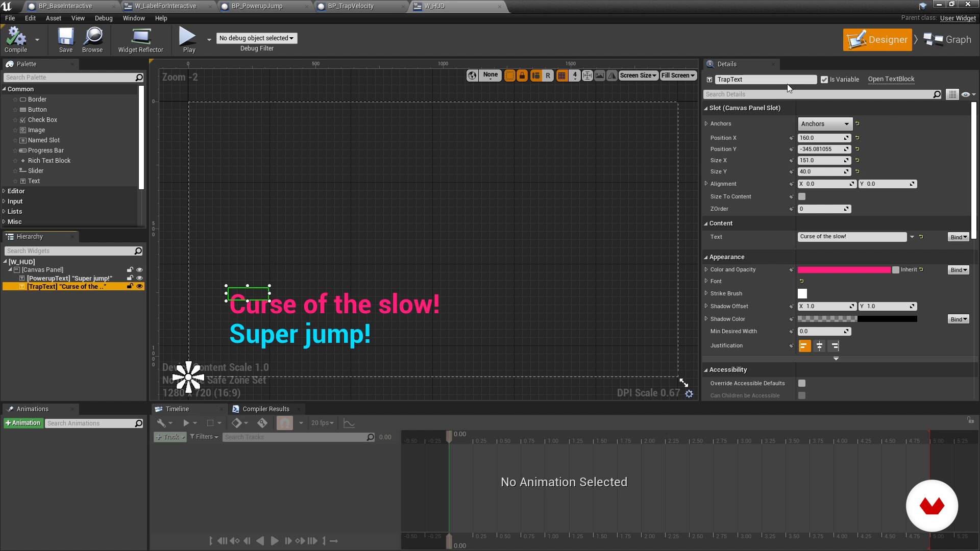
Task: Click the localization globe icon in viewport
Action: [x=472, y=76]
